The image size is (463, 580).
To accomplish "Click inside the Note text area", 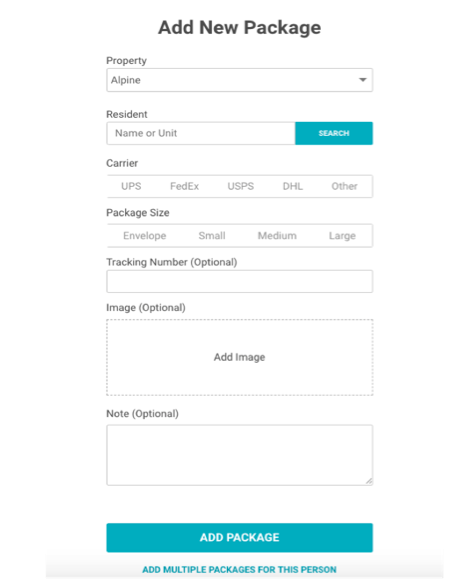I will point(239,455).
